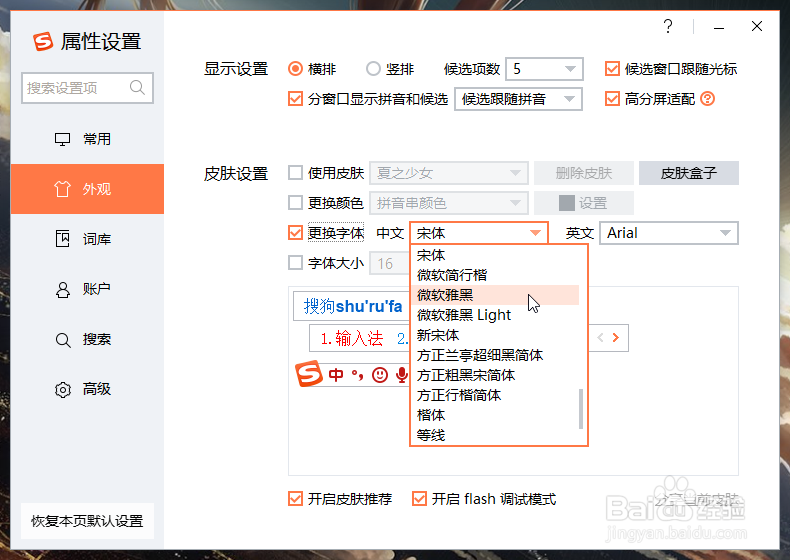The width and height of the screenshot is (790, 560).
Task: Toggle 候选窗口跟随光标 checkbox
Action: [612, 69]
